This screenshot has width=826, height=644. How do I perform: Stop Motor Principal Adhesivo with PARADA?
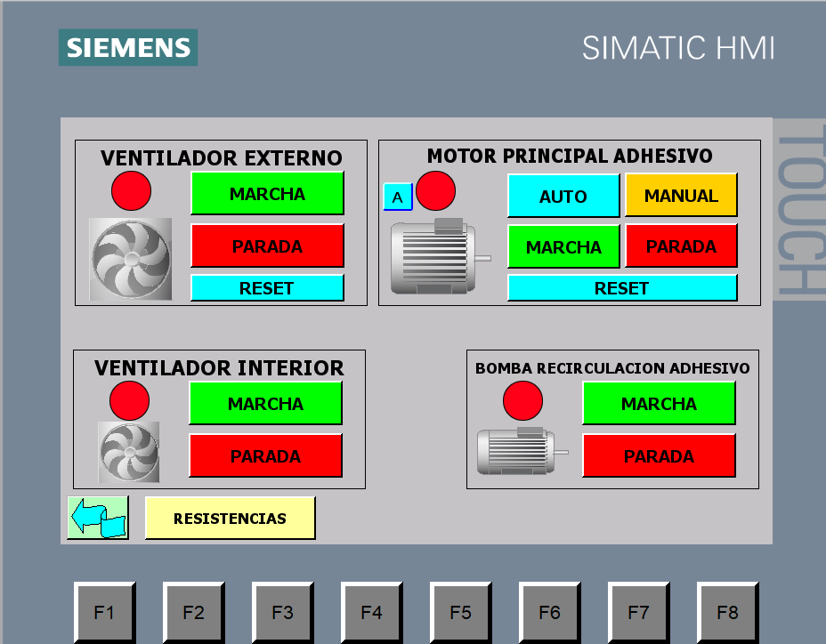[x=681, y=246]
